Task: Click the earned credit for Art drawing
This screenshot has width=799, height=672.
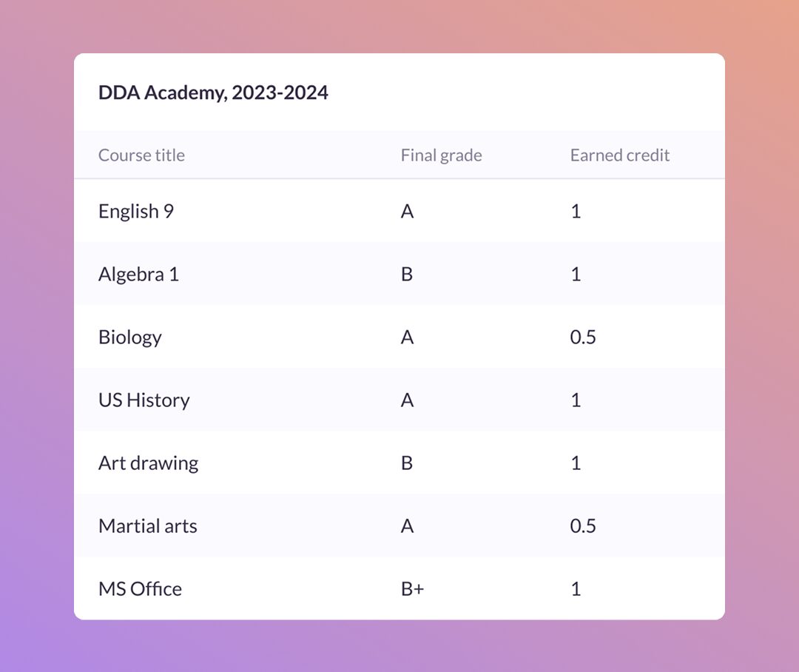Action: [576, 463]
